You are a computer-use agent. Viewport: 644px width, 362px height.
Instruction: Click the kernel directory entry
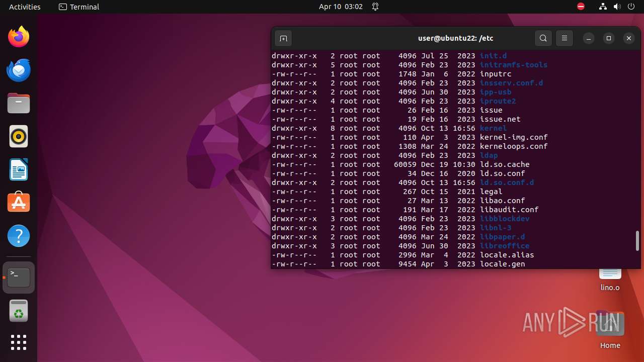[x=493, y=128]
